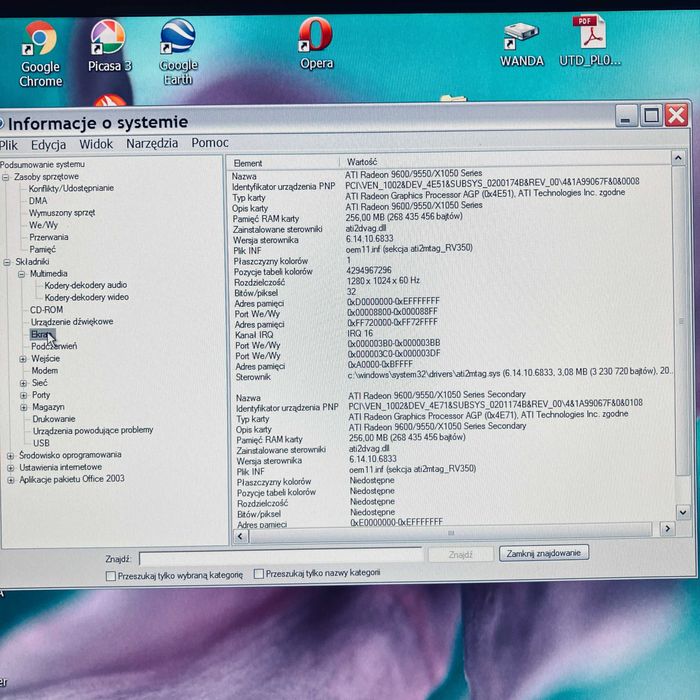
Task: Select We/Wy tree item
Action: [x=43, y=225]
